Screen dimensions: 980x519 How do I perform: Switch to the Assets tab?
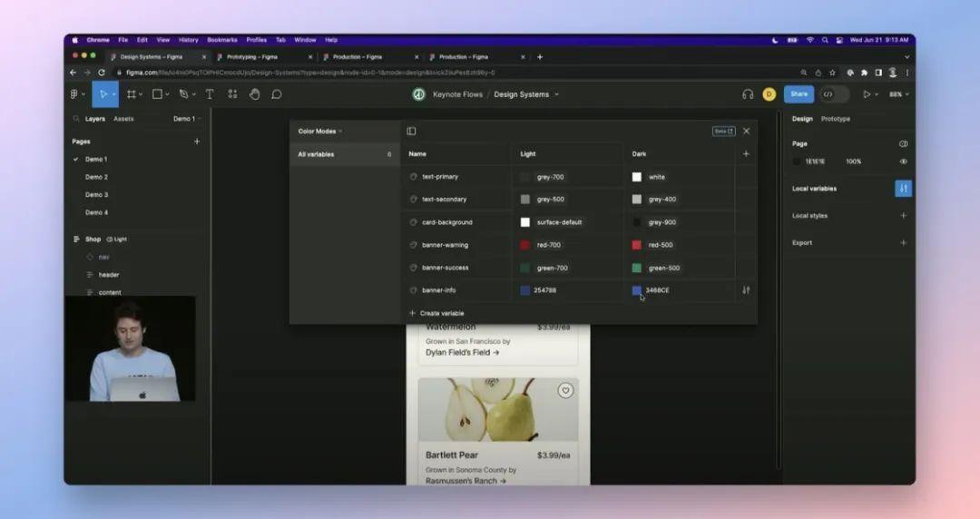tap(123, 119)
